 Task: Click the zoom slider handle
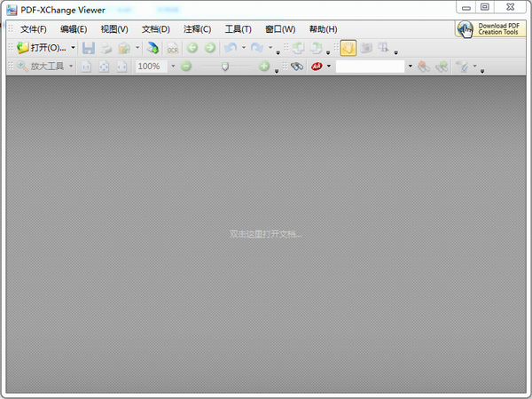click(225, 66)
